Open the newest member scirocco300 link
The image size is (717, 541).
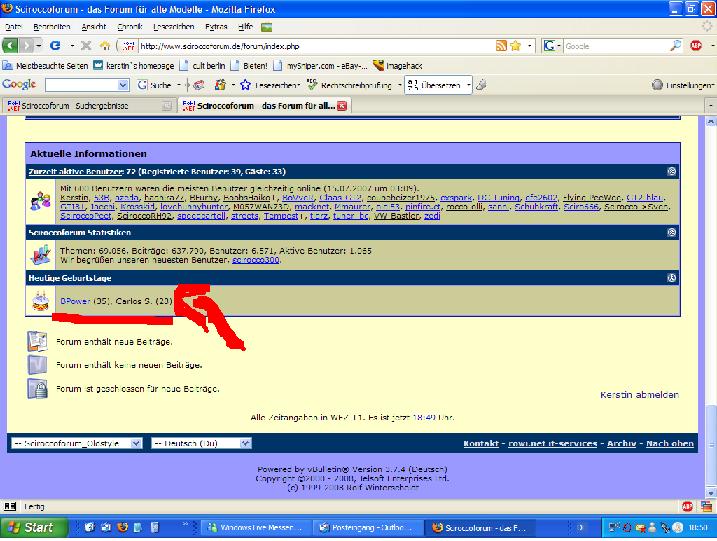tap(256, 260)
